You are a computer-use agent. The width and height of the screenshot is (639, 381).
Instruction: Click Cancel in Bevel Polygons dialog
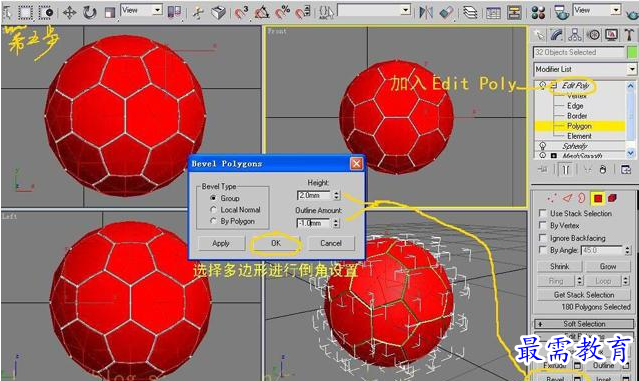click(331, 243)
